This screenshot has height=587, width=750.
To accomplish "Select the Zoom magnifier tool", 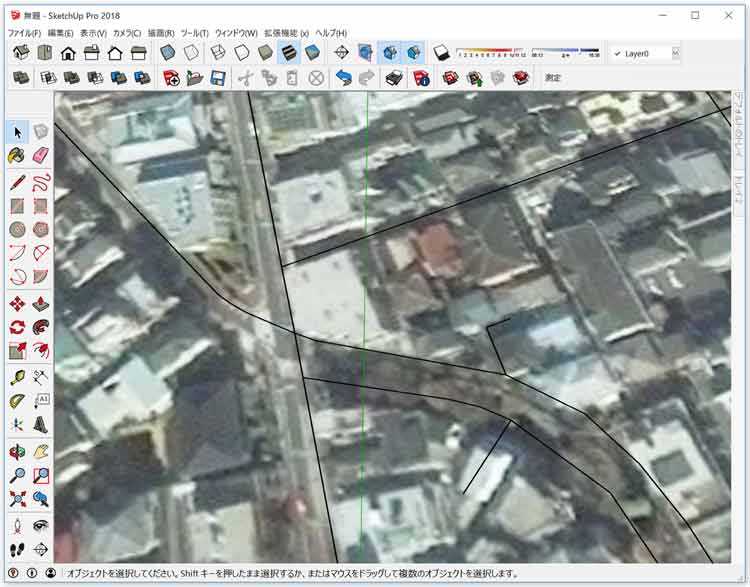I will pos(18,475).
